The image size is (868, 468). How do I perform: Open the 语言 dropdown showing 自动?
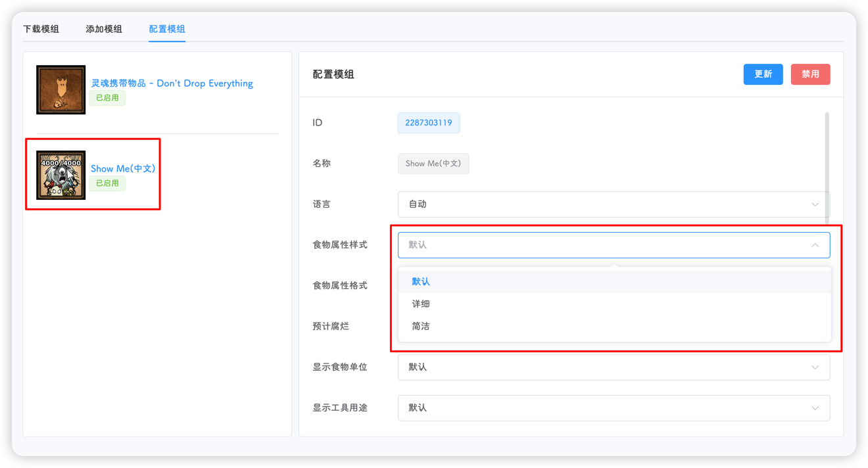point(613,204)
